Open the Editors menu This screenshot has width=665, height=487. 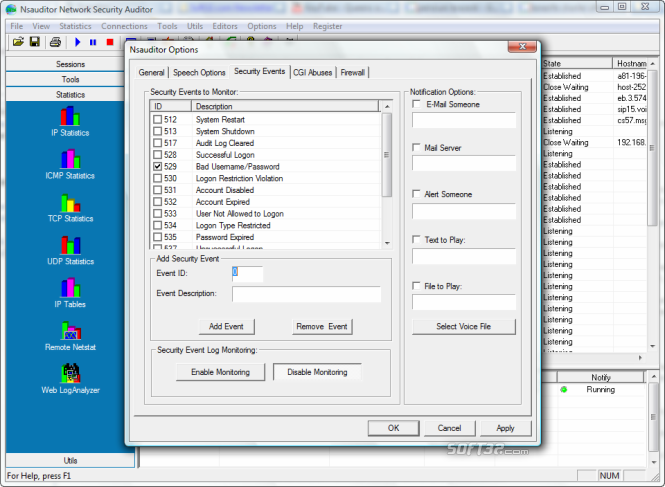[225, 26]
